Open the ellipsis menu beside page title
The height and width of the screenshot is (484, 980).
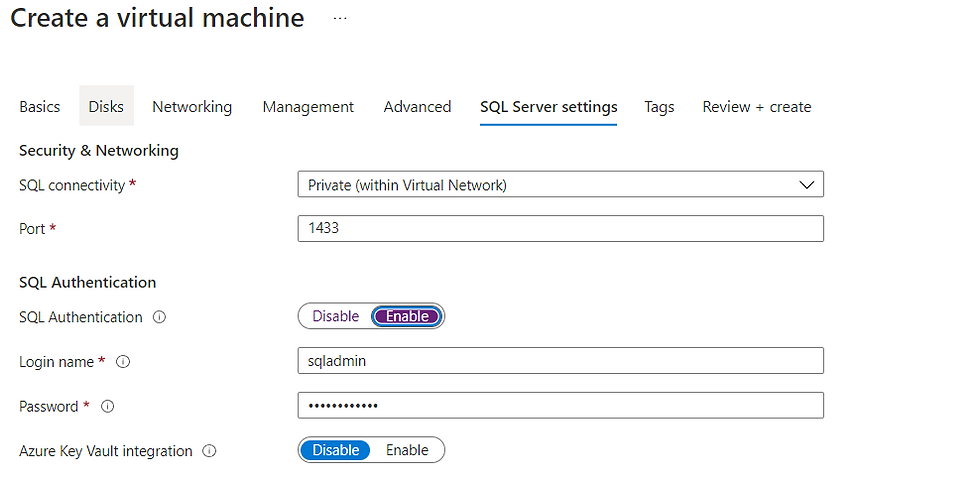click(x=340, y=18)
